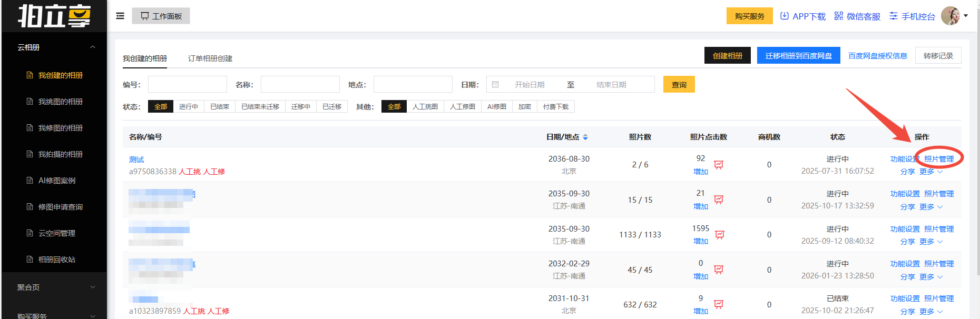This screenshot has height=319, width=980.
Task: Open 微信客服 QR code icon
Action: point(839,16)
